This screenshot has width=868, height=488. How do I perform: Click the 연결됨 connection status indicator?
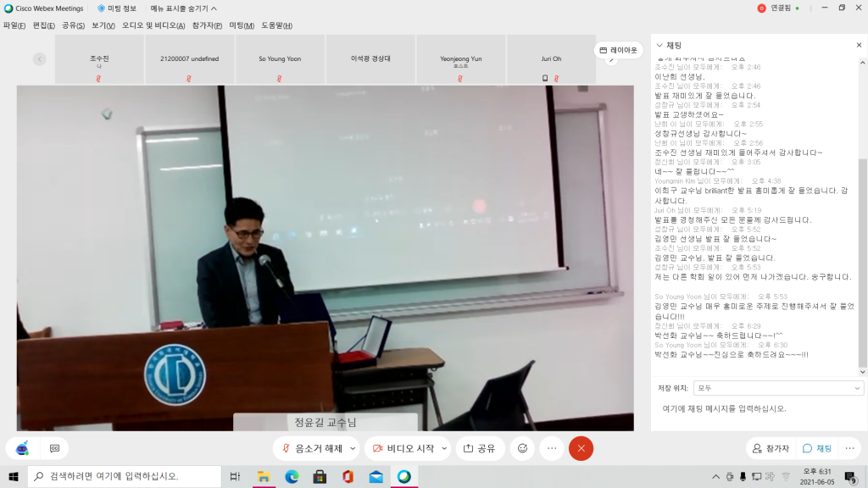click(781, 8)
